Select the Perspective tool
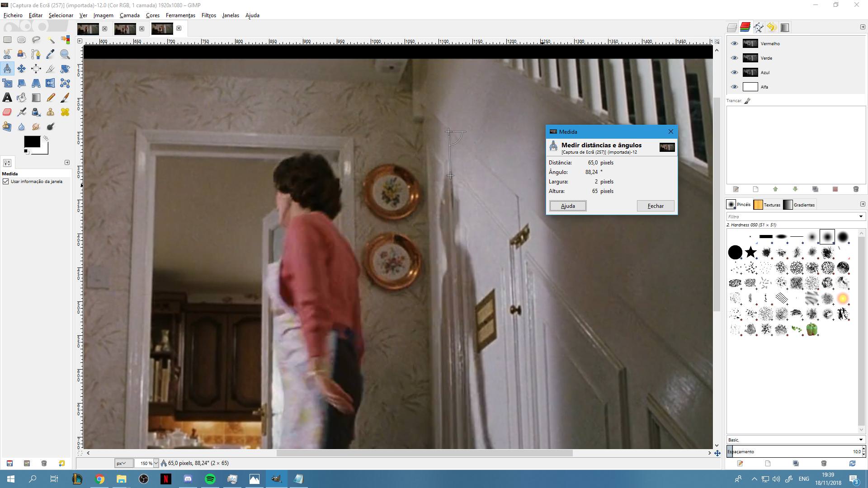This screenshot has width=868, height=488. pos(36,83)
